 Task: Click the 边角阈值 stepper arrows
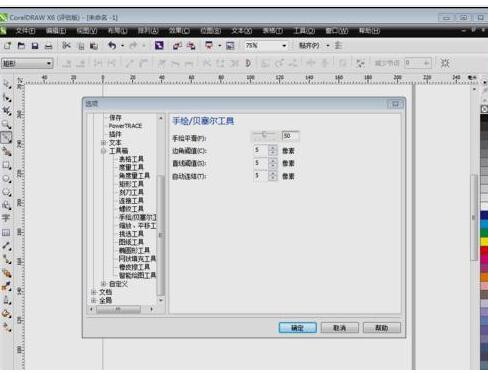(x=273, y=151)
